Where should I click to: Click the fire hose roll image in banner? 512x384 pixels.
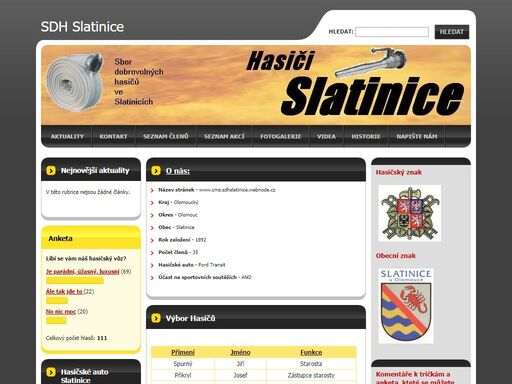coord(74,82)
